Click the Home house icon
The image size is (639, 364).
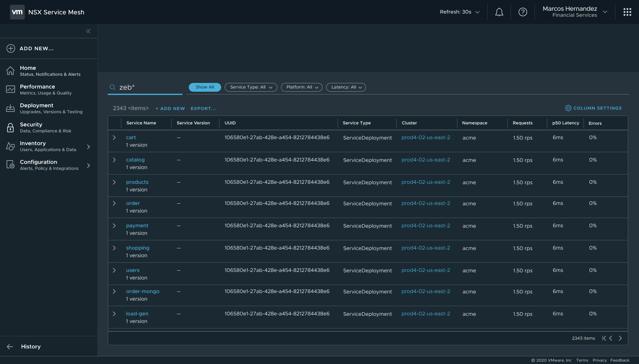coord(10,71)
